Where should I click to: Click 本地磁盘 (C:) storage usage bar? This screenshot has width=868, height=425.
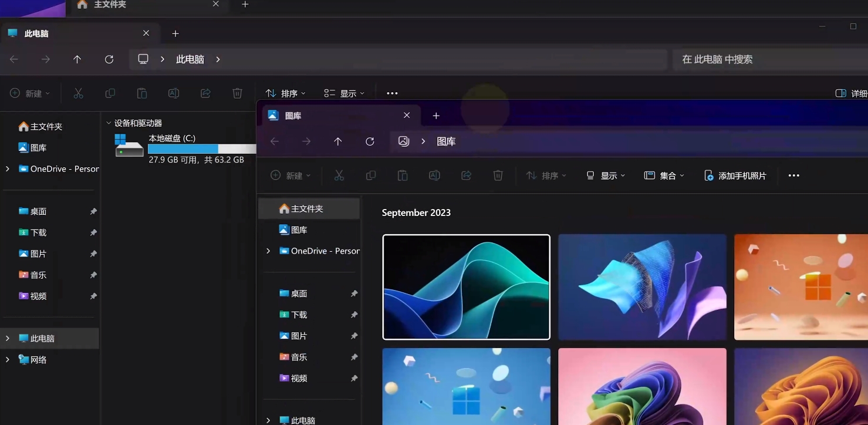click(202, 149)
